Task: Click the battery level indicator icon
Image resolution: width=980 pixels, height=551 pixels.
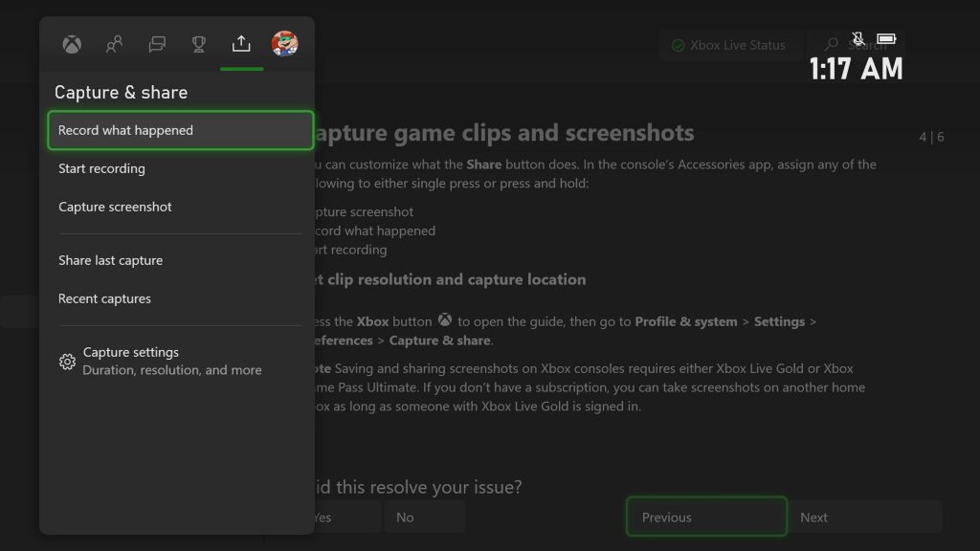Action: click(x=886, y=39)
